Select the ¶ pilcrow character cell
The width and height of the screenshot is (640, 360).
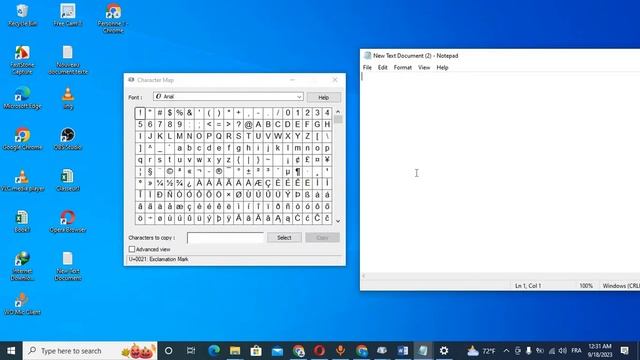pyautogui.click(x=298, y=171)
